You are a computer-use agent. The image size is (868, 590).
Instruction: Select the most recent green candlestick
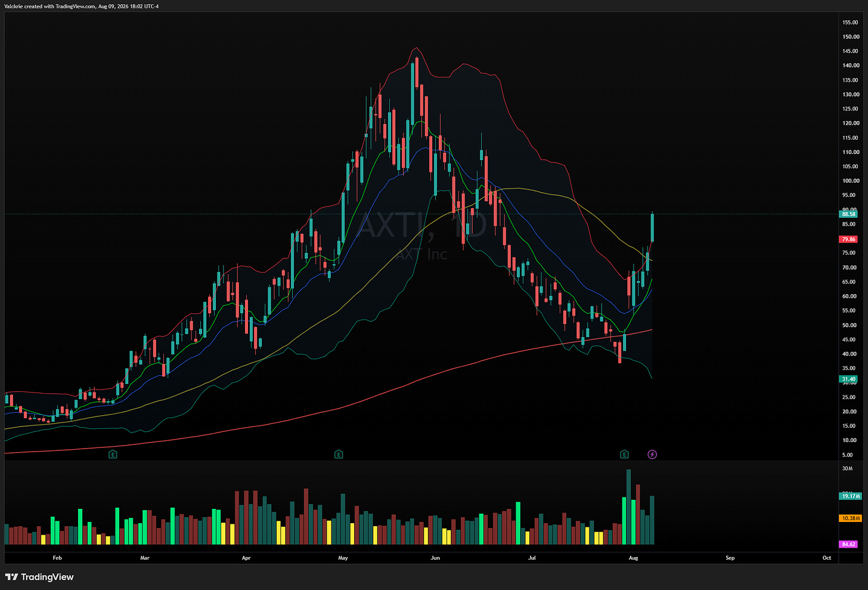click(652, 227)
